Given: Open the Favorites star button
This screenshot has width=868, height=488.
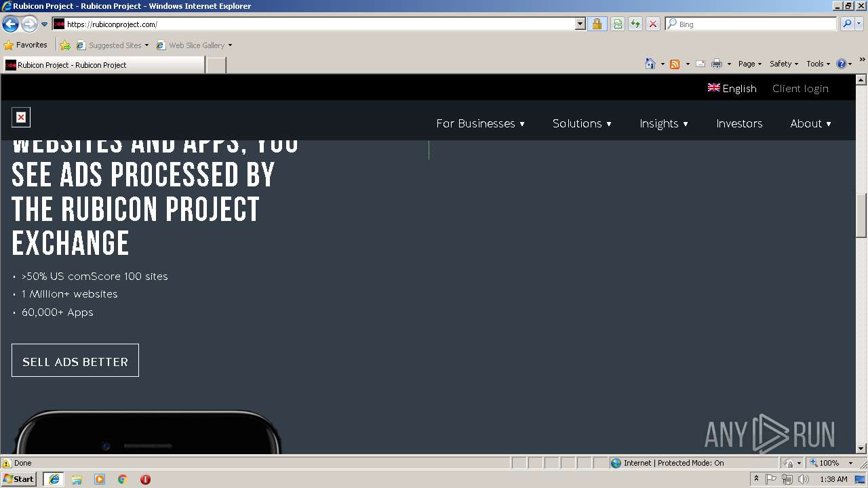Looking at the screenshot, I should tap(26, 45).
